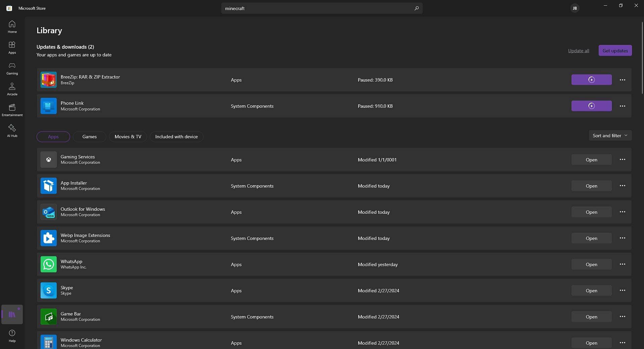This screenshot has width=644, height=349.
Task: Open more options for App Installer
Action: click(x=623, y=186)
